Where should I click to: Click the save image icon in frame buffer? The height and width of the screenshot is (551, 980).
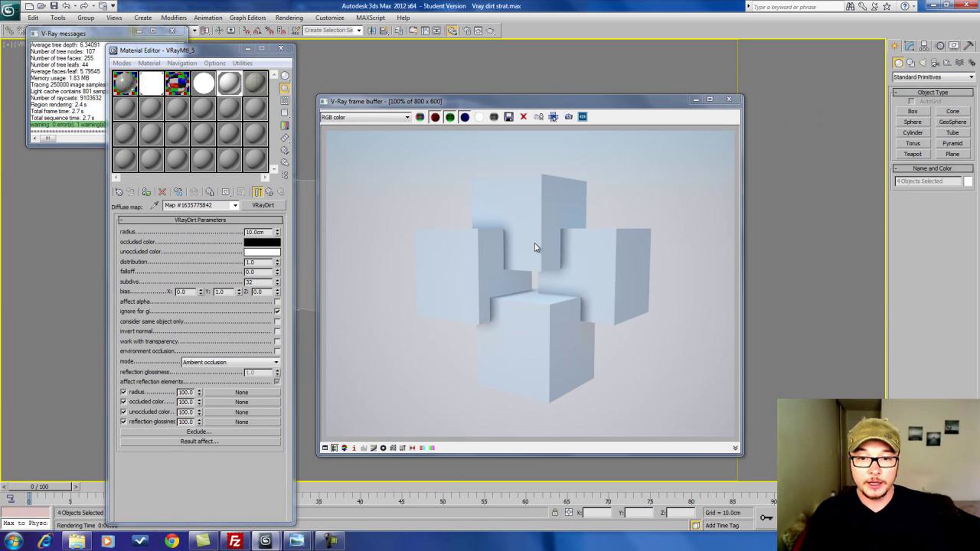(x=508, y=117)
